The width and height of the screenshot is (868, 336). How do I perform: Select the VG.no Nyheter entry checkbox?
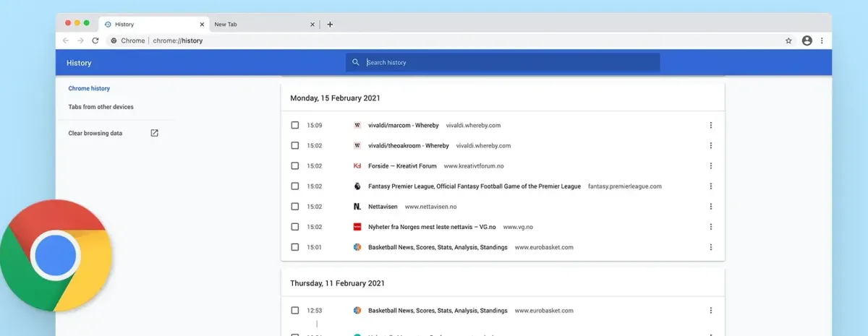295,226
